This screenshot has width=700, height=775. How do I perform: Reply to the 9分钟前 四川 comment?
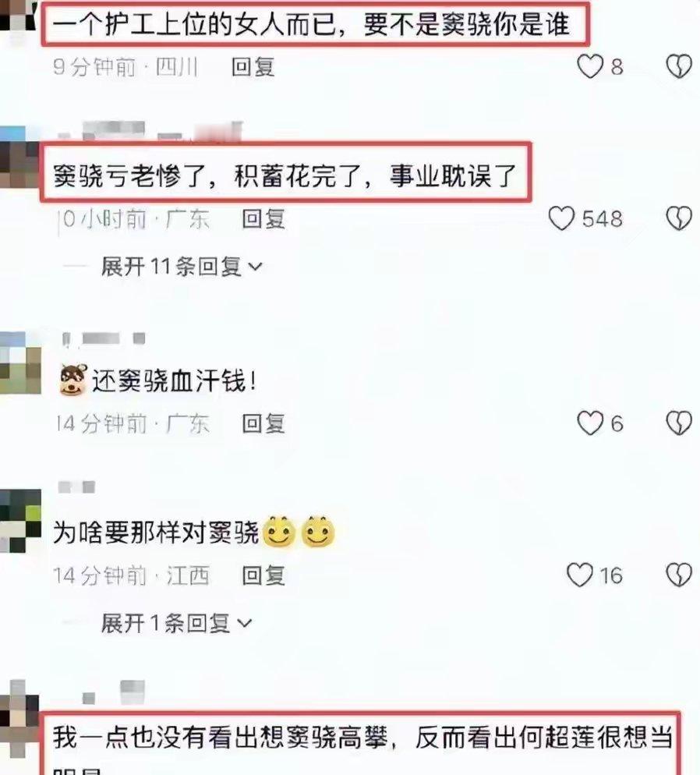point(253,67)
